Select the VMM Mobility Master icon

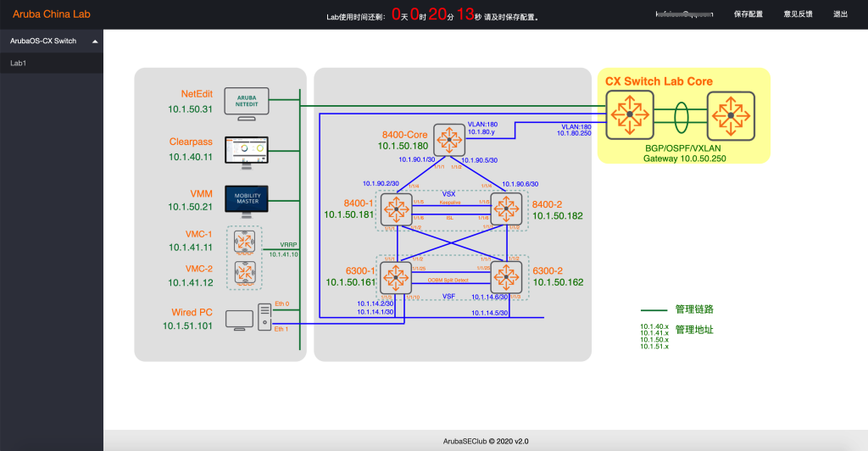(245, 199)
